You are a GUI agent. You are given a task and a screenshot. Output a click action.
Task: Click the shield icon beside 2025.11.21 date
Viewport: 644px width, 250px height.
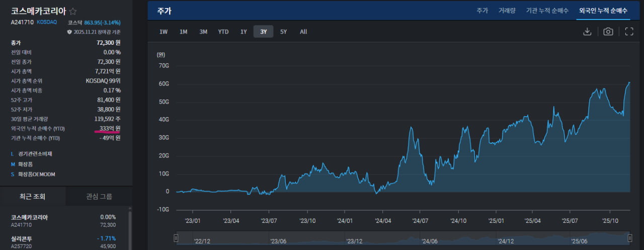(x=69, y=32)
